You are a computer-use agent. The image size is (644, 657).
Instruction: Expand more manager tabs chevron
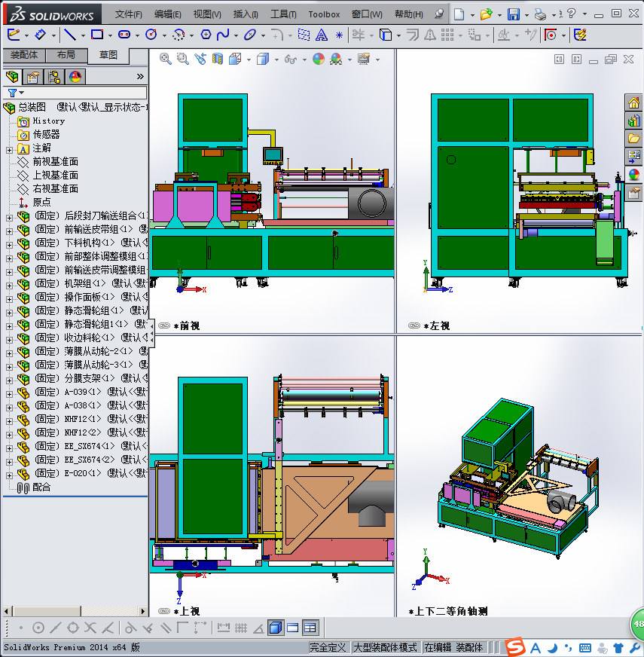(140, 77)
